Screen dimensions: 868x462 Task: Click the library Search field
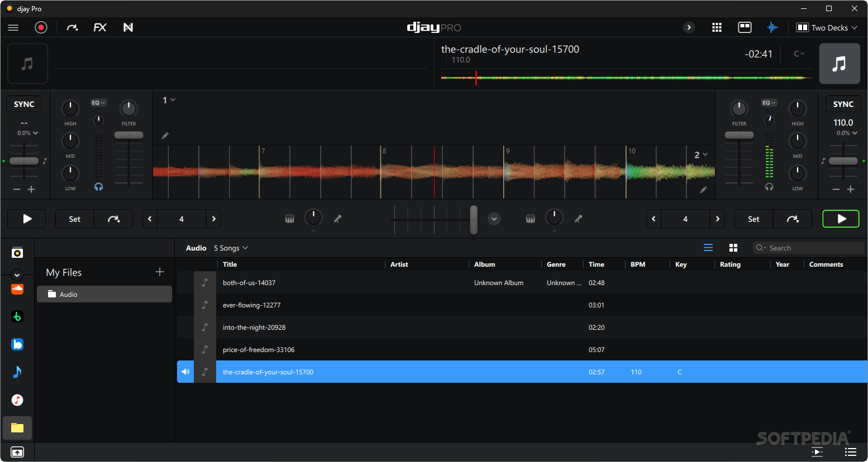click(x=808, y=248)
